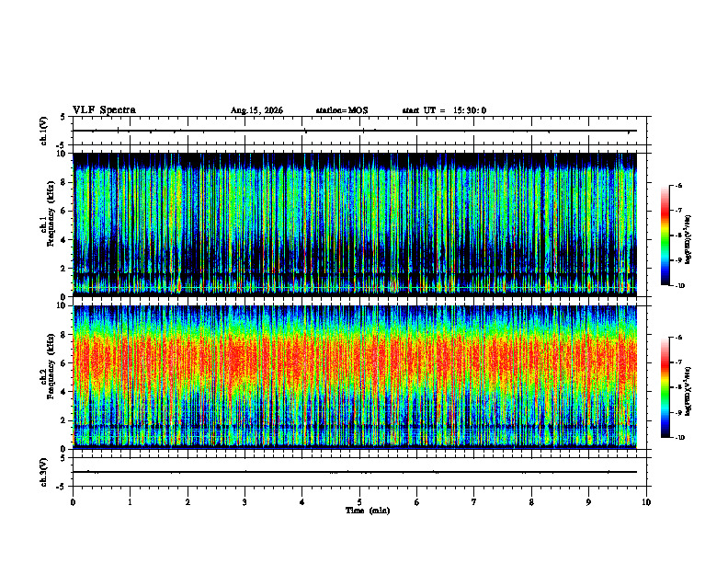Image resolution: width=728 pixels, height=563 pixels.
Task: Click the "Time (min)" axis title
Action: 368,511
